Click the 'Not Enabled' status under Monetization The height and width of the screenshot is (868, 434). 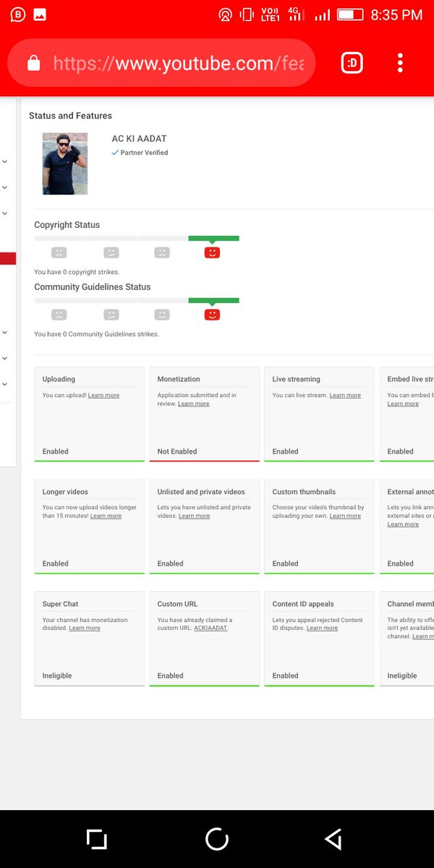[x=177, y=451]
